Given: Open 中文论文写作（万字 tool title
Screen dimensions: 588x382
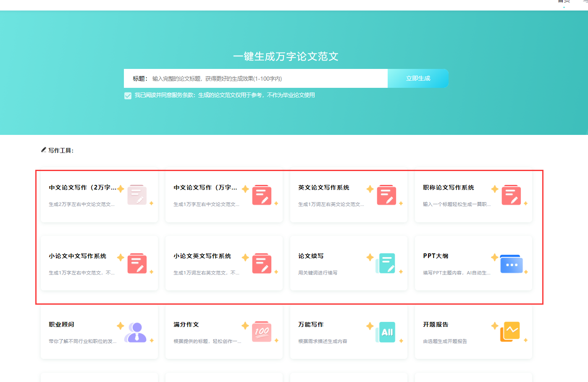Looking at the screenshot, I should point(205,187).
